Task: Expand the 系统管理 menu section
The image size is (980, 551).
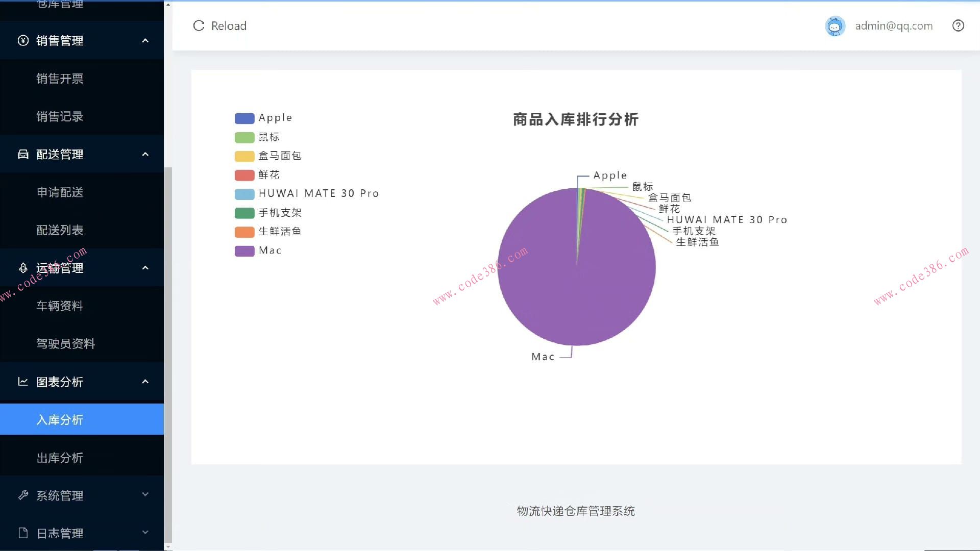Action: coord(145,494)
